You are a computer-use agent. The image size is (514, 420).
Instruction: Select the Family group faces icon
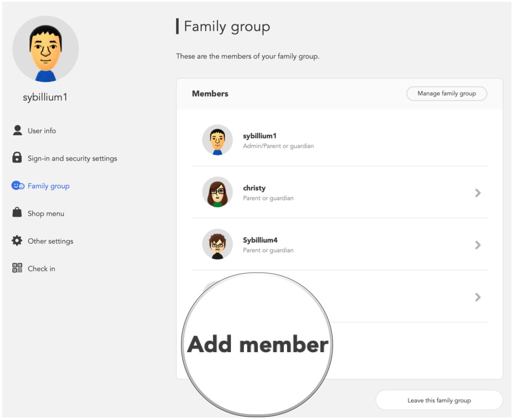[x=16, y=186]
